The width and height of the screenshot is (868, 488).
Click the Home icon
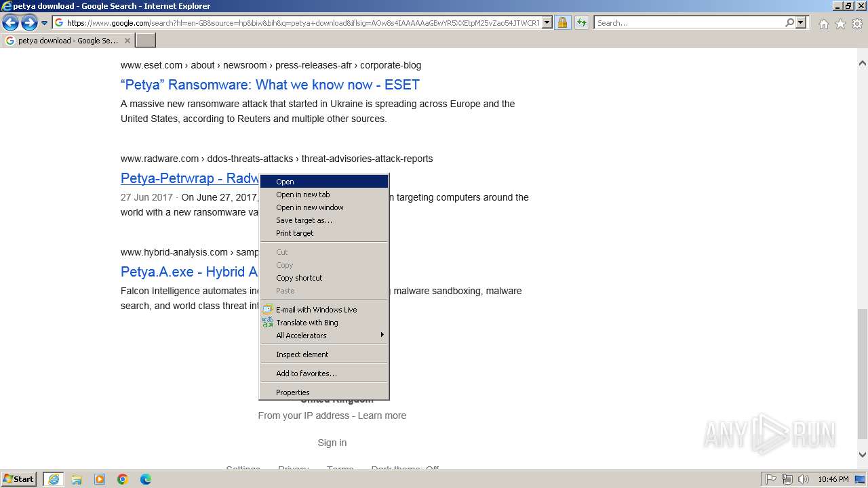pyautogui.click(x=823, y=24)
